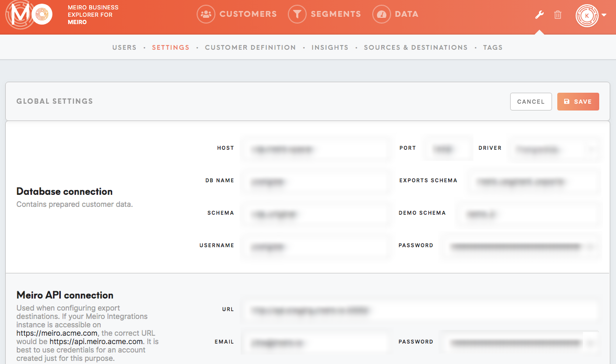Expand user menu dropdown arrow

tap(604, 15)
